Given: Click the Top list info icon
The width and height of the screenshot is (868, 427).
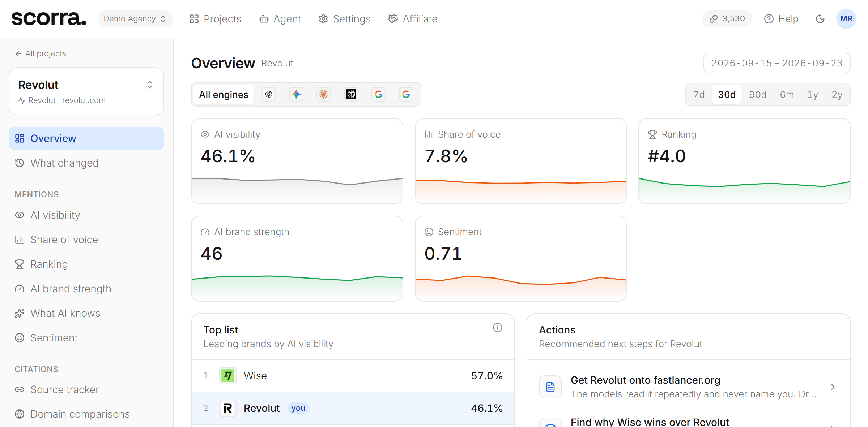Looking at the screenshot, I should click(x=498, y=328).
